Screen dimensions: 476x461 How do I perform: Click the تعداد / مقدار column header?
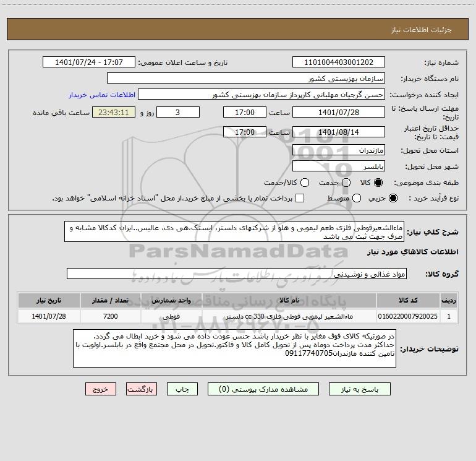[110, 300]
